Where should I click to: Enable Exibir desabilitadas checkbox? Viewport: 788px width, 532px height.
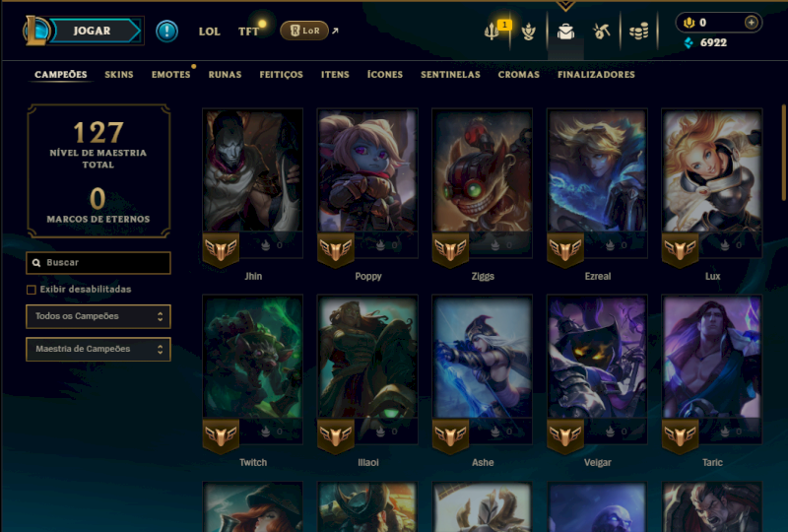point(32,290)
